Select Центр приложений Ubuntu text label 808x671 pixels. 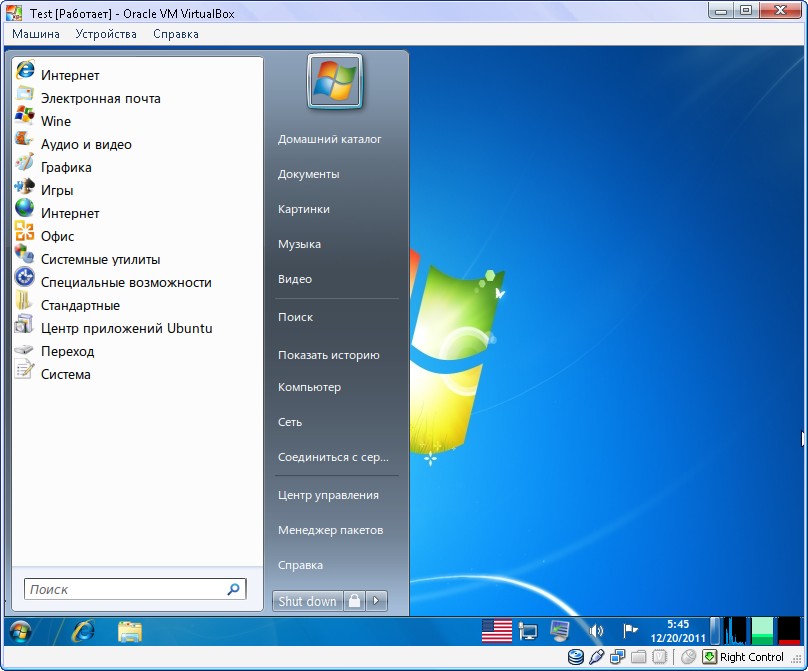tap(127, 328)
